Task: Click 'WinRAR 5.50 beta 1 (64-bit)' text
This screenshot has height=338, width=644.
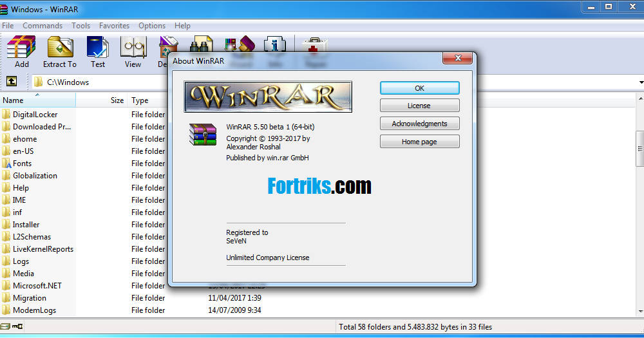Action: pos(270,127)
